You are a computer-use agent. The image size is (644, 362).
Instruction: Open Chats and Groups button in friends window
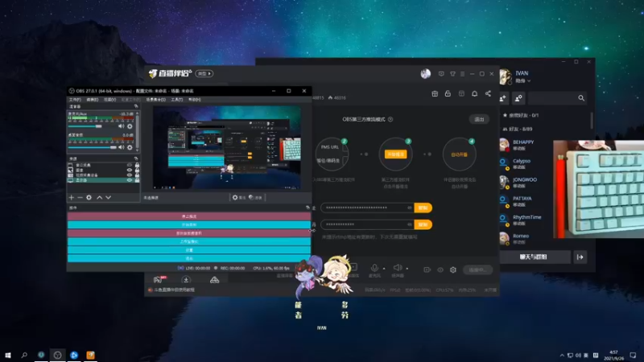[533, 257]
